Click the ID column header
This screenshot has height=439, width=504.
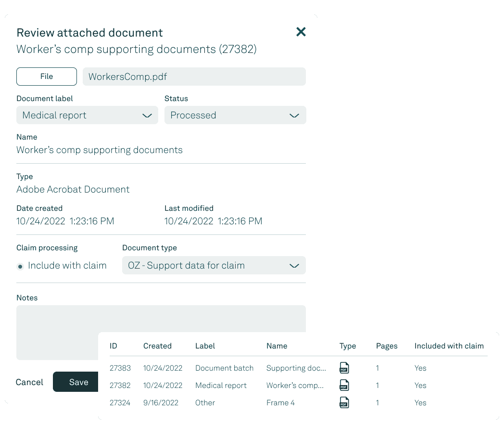point(113,346)
